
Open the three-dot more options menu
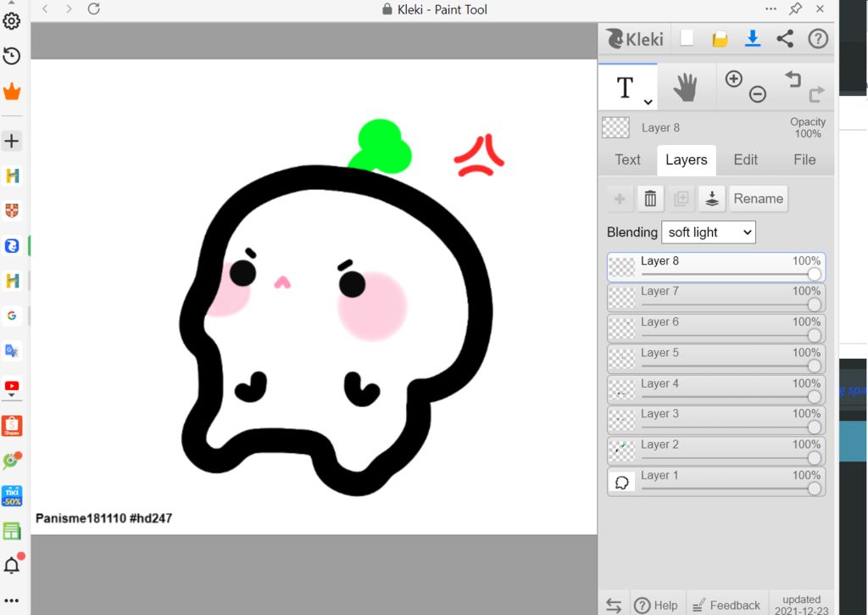click(x=771, y=8)
